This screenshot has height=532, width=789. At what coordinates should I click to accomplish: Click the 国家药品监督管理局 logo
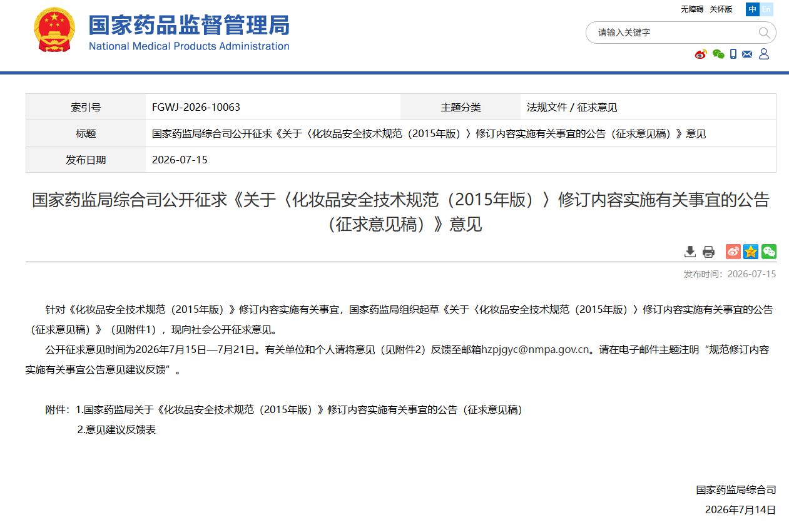[x=161, y=31]
